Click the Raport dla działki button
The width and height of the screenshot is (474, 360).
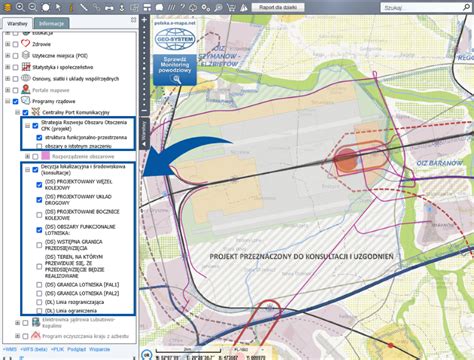tap(278, 7)
